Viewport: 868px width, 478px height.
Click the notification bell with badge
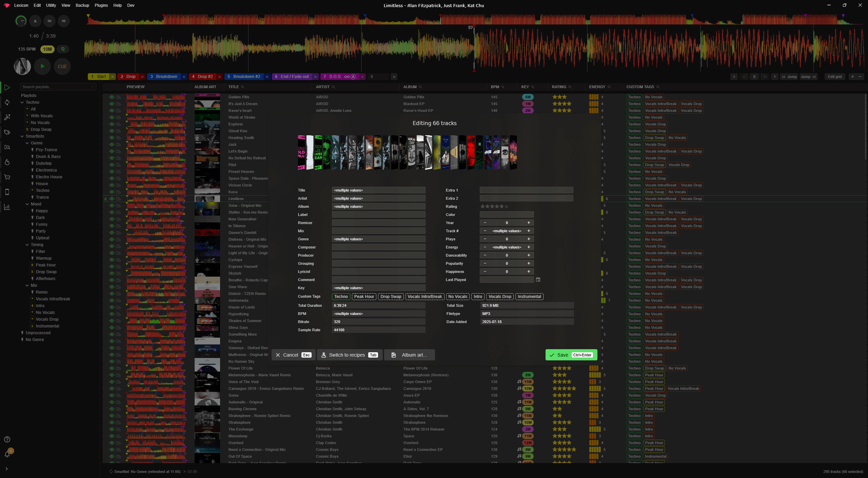[x=7, y=453]
